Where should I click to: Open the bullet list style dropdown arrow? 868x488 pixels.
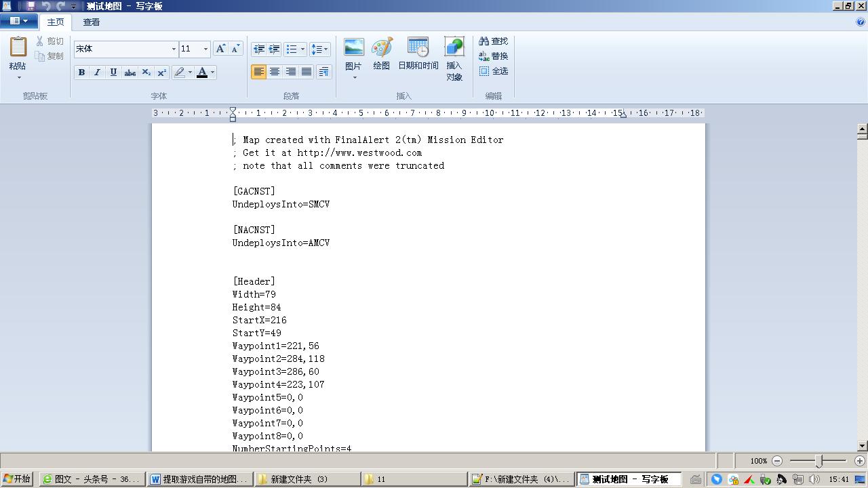pyautogui.click(x=302, y=49)
